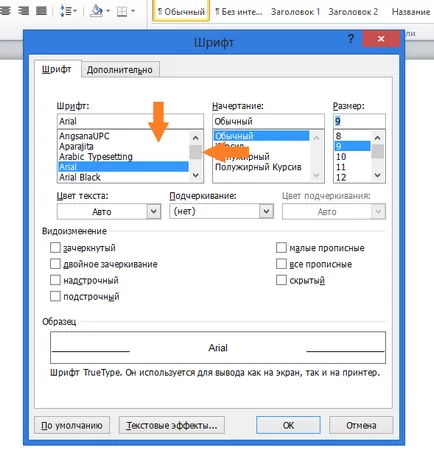Click the borders grid icon in the ribbon
This screenshot has width=434, height=456.
[122, 11]
